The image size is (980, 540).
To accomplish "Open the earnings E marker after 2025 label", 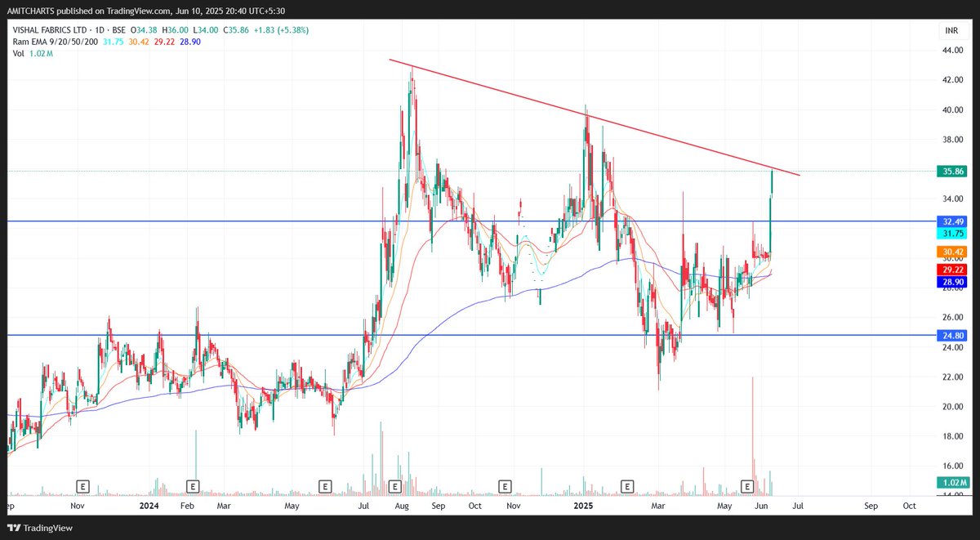I will click(x=628, y=486).
